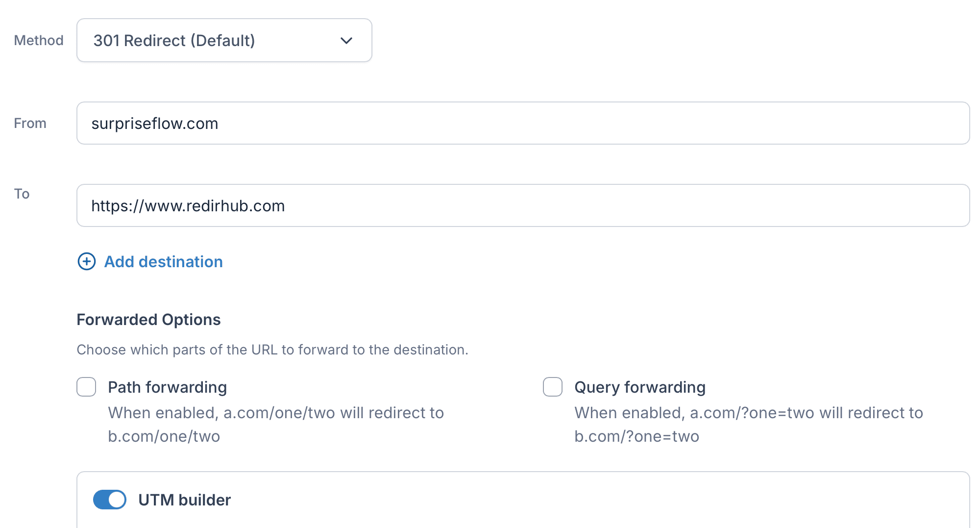
Task: Focus the From field containing surpriseflow.com
Action: (x=523, y=123)
